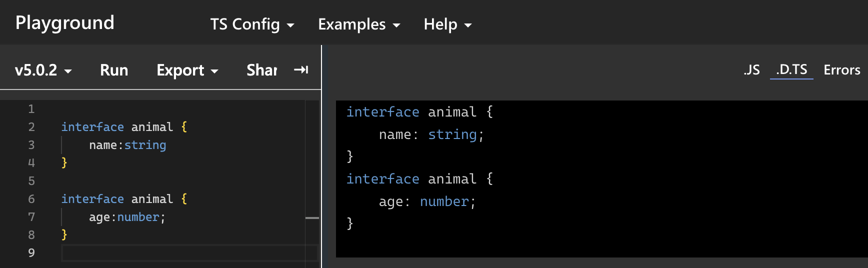Expand the Examples dropdown menu
This screenshot has width=868, height=268.
(359, 24)
